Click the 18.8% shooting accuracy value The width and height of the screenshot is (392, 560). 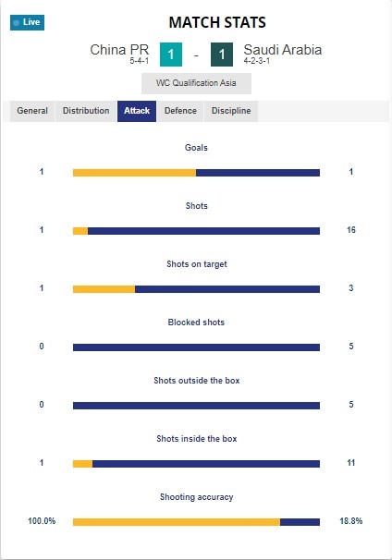click(x=351, y=521)
